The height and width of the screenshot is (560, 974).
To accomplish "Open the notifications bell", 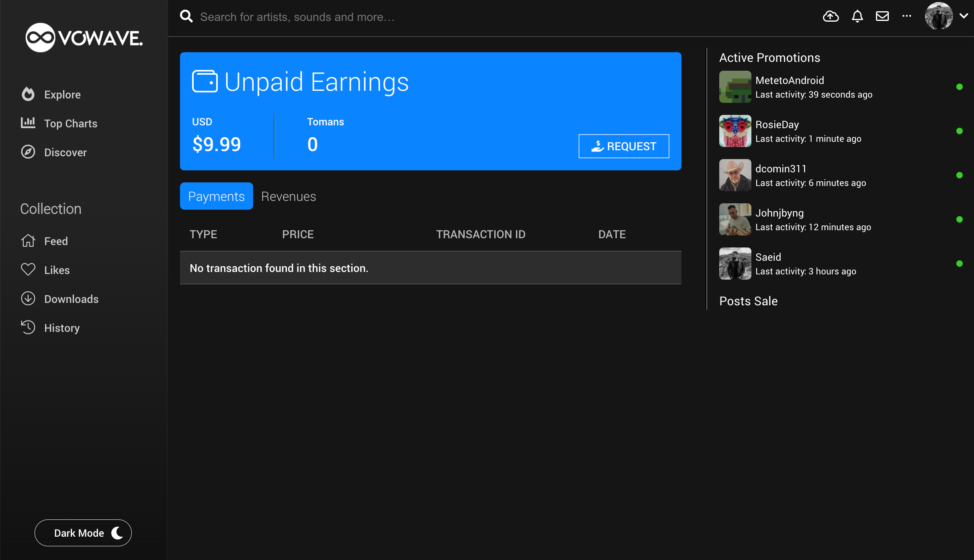I will [x=857, y=16].
